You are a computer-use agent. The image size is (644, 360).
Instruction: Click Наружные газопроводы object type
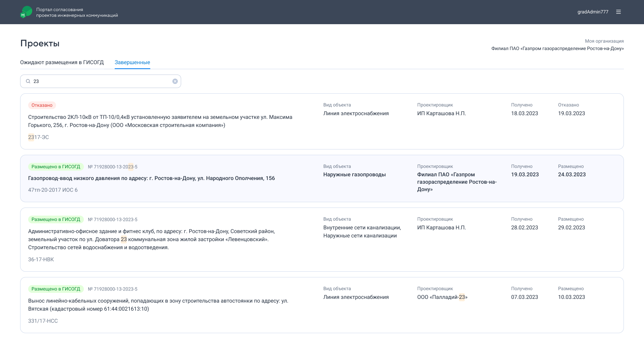[355, 175]
